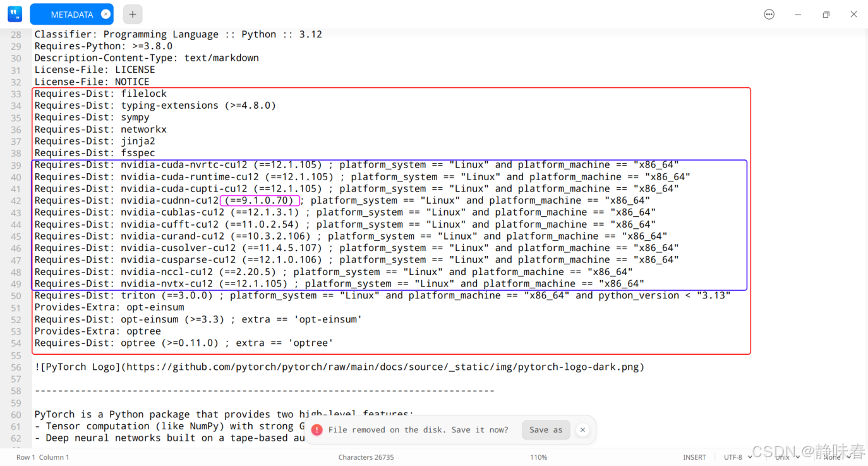The width and height of the screenshot is (868, 466).
Task: Click the ellipsis more-options icon
Action: (x=769, y=13)
